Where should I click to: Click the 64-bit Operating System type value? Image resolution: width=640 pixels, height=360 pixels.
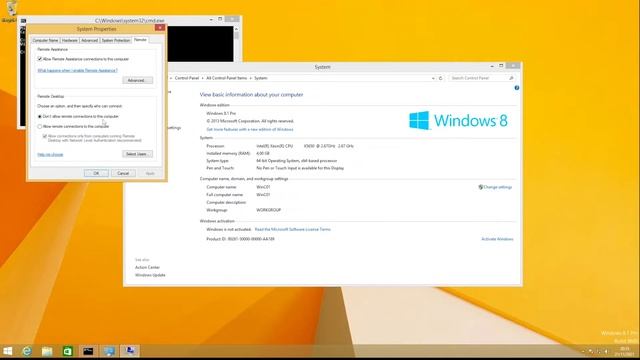296,161
